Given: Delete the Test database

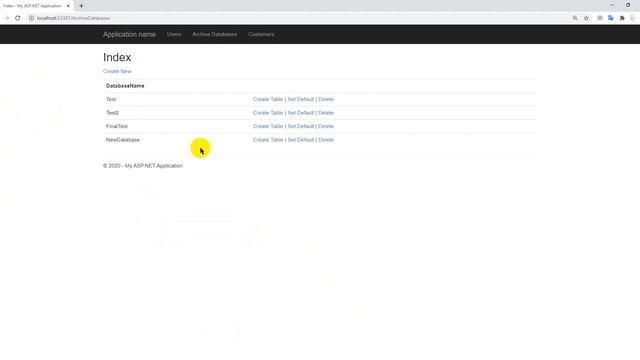Looking at the screenshot, I should click(x=326, y=99).
